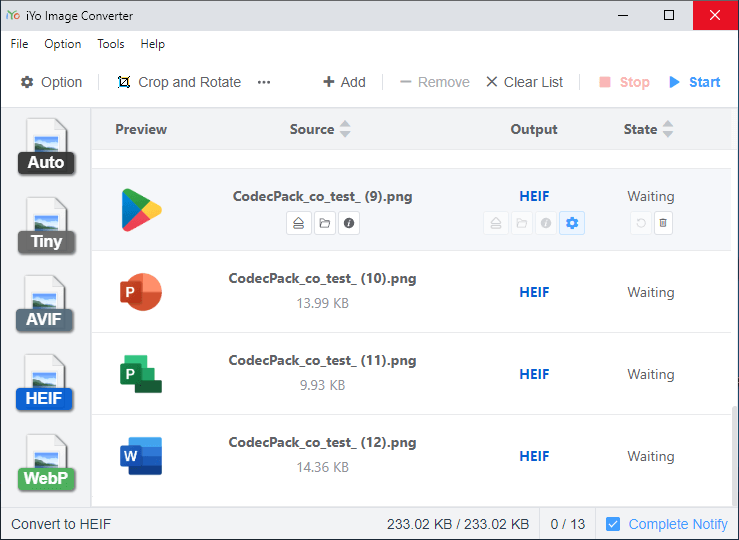The height and width of the screenshot is (540, 739).
Task: Toggle the Complete Notify checkbox
Action: tap(613, 524)
